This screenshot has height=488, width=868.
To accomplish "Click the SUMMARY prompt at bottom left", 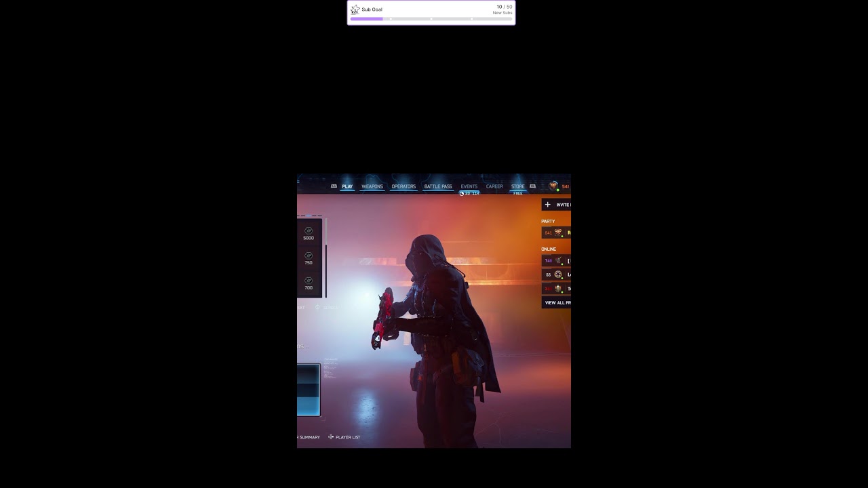I will 309,437.
